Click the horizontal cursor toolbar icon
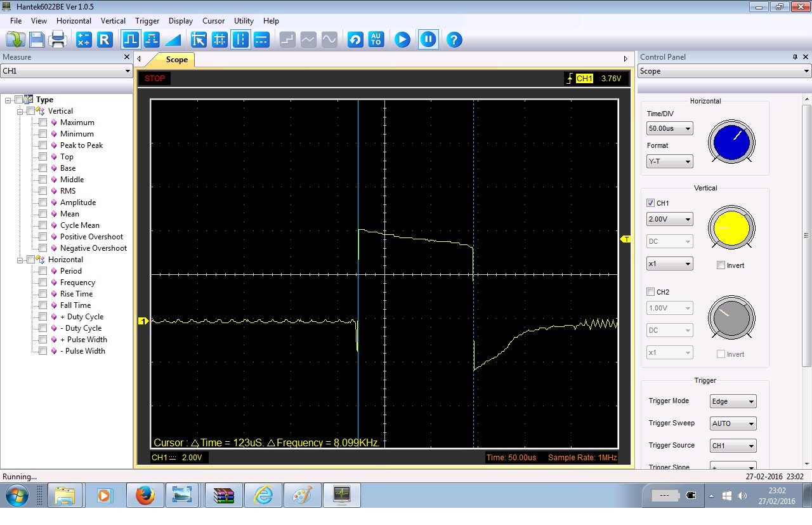Screen dimensions: 812x525 (x=261, y=39)
